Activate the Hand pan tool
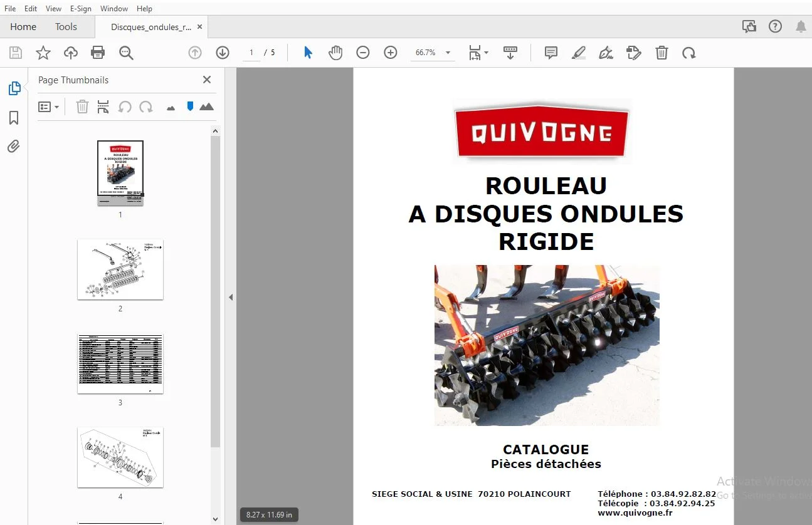 click(335, 53)
